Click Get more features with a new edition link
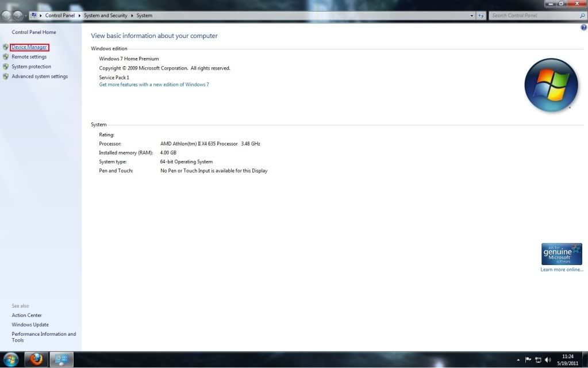This screenshot has width=588, height=368. pyautogui.click(x=154, y=85)
